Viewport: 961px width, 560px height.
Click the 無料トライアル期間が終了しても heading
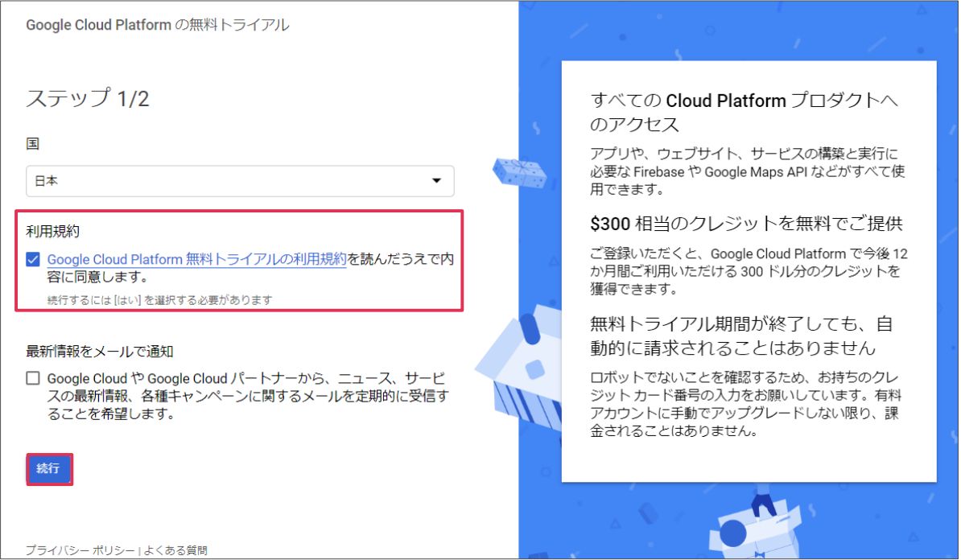click(x=741, y=336)
